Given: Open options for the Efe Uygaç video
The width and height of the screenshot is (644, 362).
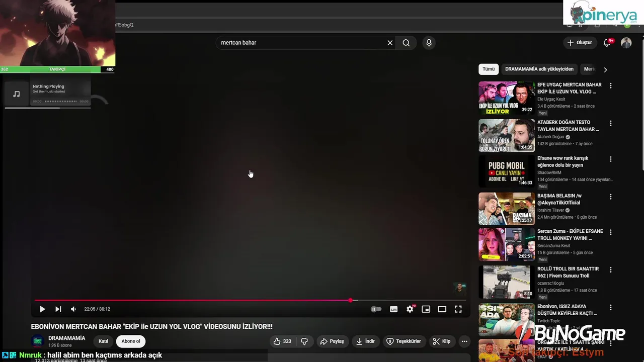Looking at the screenshot, I should tap(611, 86).
